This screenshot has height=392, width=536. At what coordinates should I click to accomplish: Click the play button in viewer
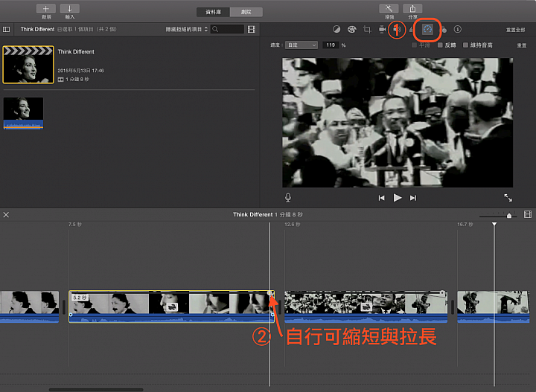pyautogui.click(x=398, y=198)
